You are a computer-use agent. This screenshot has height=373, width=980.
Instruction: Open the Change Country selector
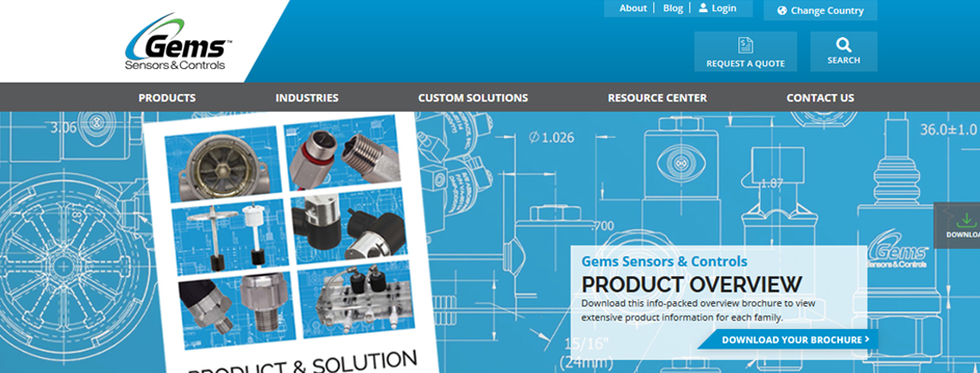click(x=819, y=11)
